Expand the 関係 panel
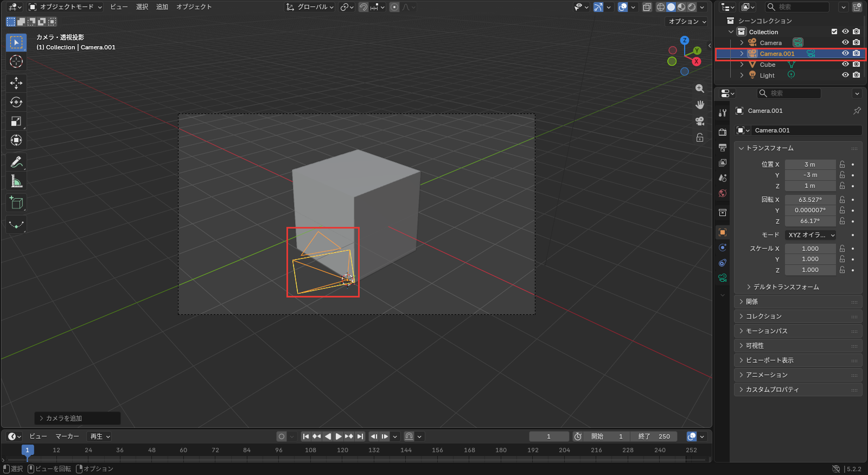 tap(798, 302)
